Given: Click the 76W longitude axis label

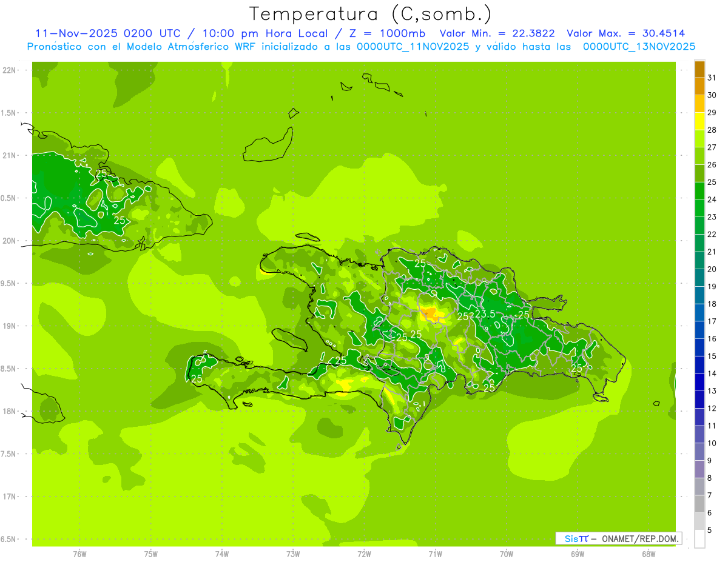Looking at the screenshot, I should click(79, 554).
